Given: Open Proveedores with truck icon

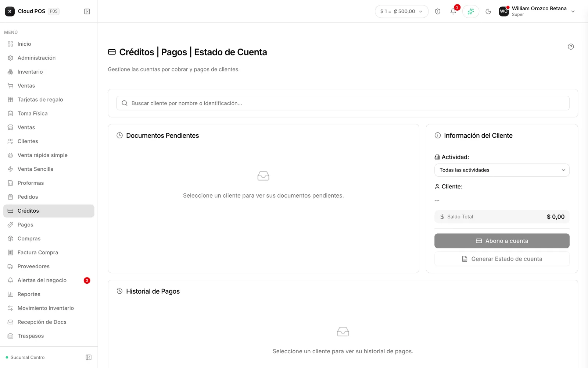Looking at the screenshot, I should 49,266.
